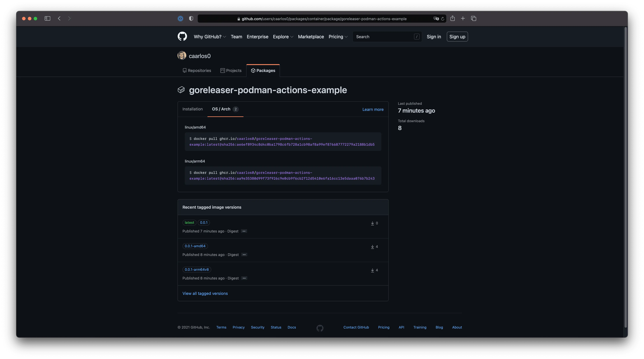644x359 pixels.
Task: Click the green macOS zoom window button
Action: click(36, 18)
